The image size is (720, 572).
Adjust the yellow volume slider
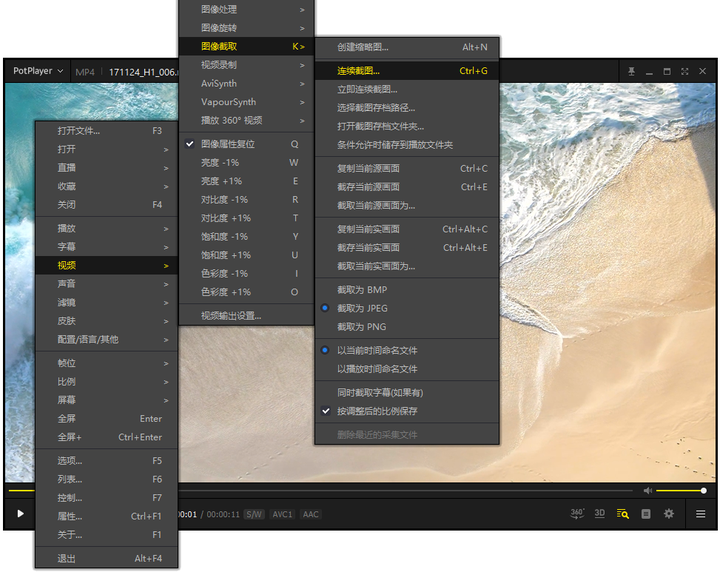[x=681, y=491]
